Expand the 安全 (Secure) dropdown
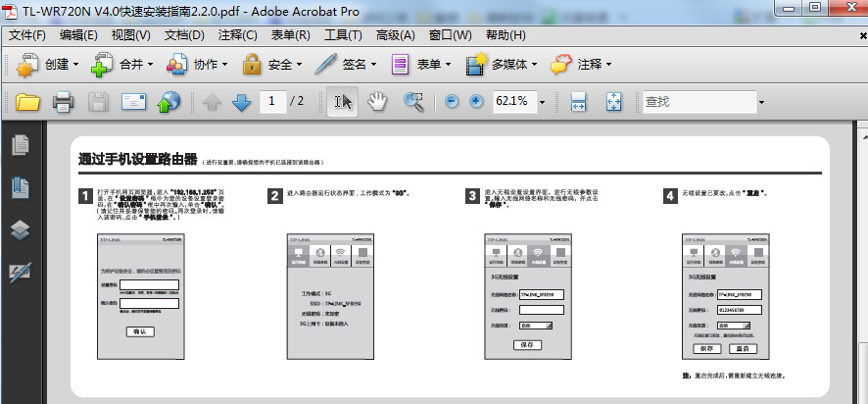Screen dimensions: 868x404 pyautogui.click(x=299, y=65)
